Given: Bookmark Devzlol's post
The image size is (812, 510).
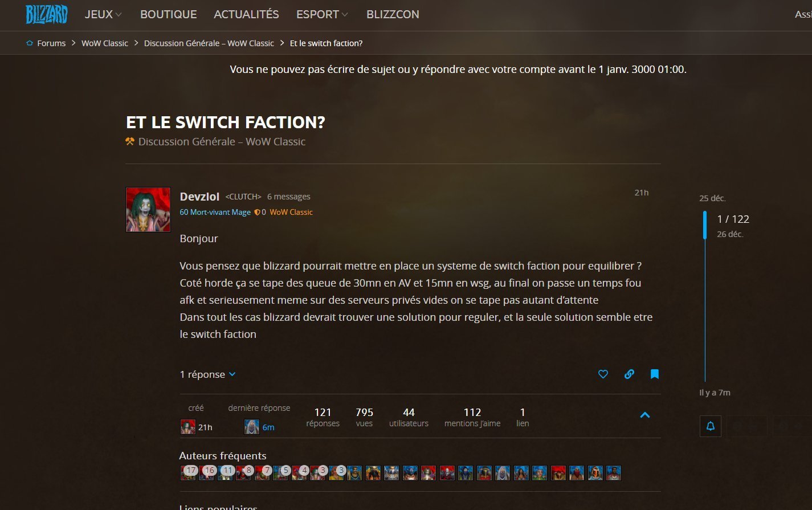Looking at the screenshot, I should [x=655, y=374].
